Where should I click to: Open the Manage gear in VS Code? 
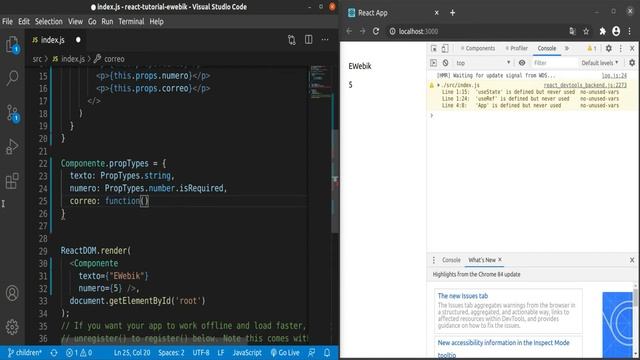(12, 327)
